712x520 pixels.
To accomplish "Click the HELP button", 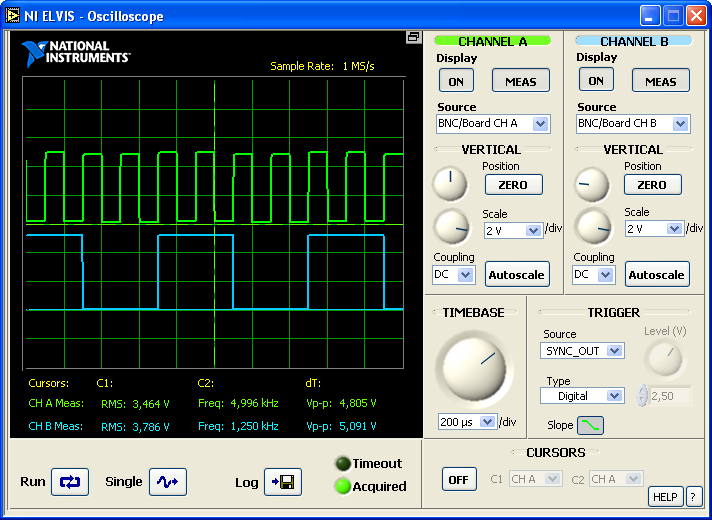I will point(665,497).
